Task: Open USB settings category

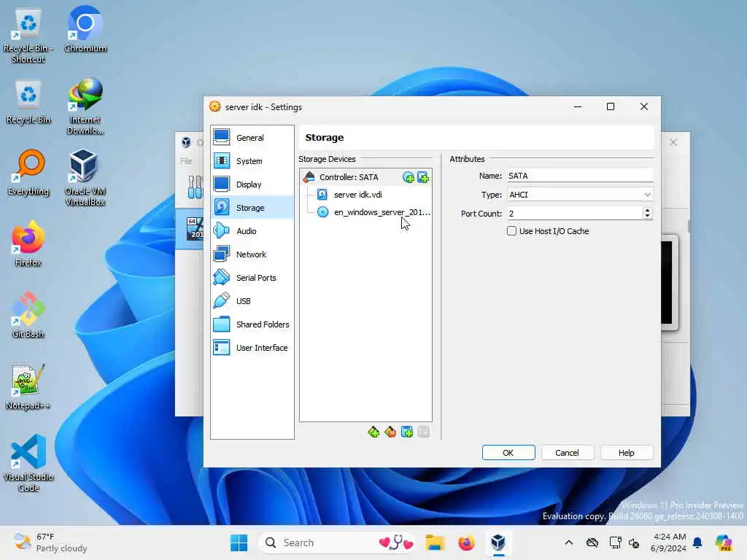Action: [x=252, y=301]
